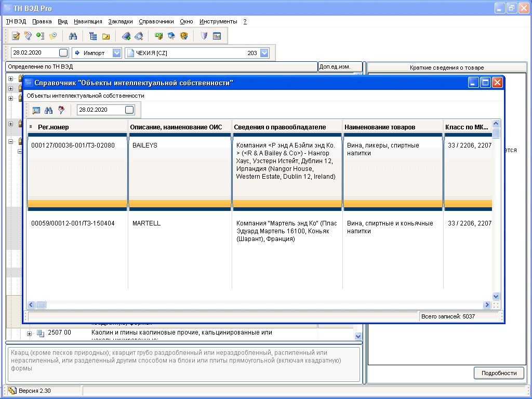532x399 pixels.
Task: Click the book with magnifier icon
Action: [139, 36]
